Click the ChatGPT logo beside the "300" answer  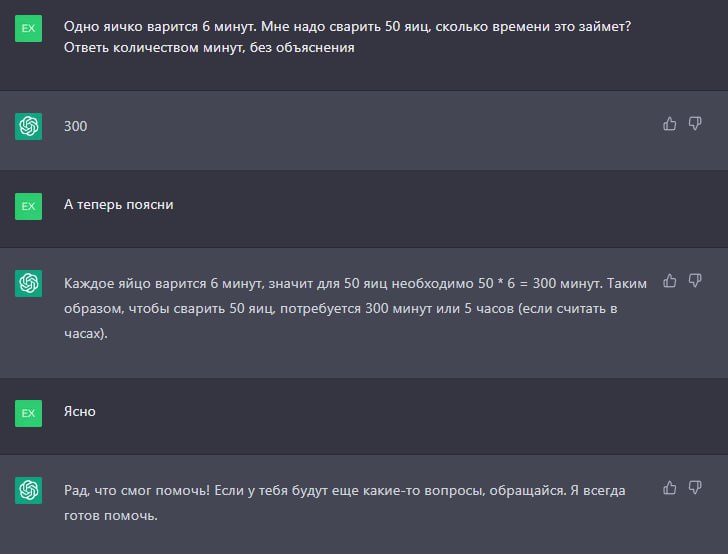click(x=29, y=126)
